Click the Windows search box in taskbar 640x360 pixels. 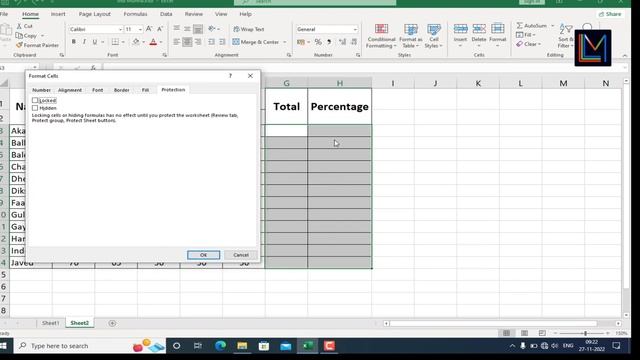90,346
